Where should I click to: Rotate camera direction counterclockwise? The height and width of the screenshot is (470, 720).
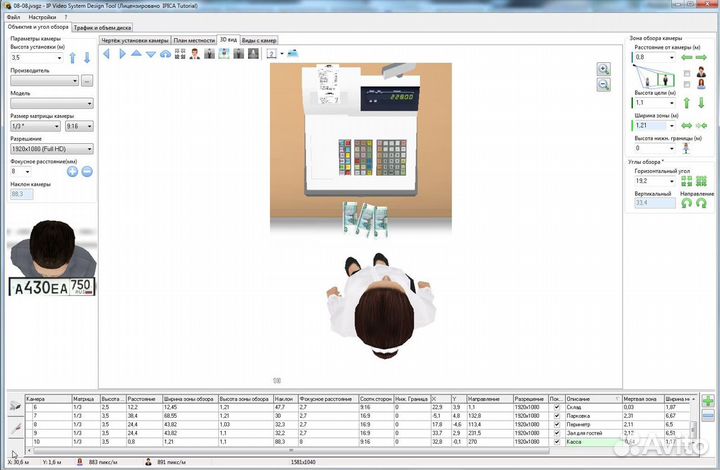coord(686,203)
